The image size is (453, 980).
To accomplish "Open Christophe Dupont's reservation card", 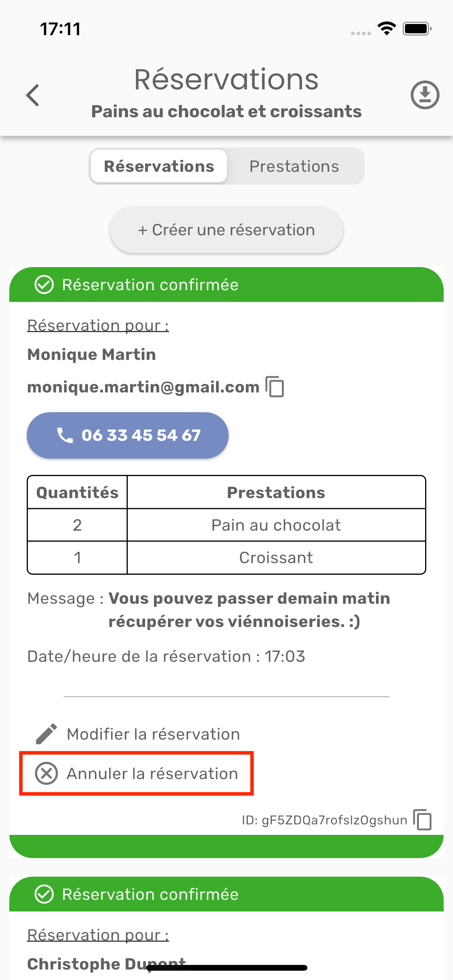I will point(106,963).
